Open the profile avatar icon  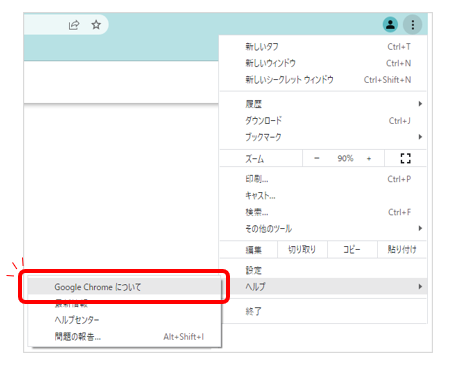pyautogui.click(x=390, y=25)
